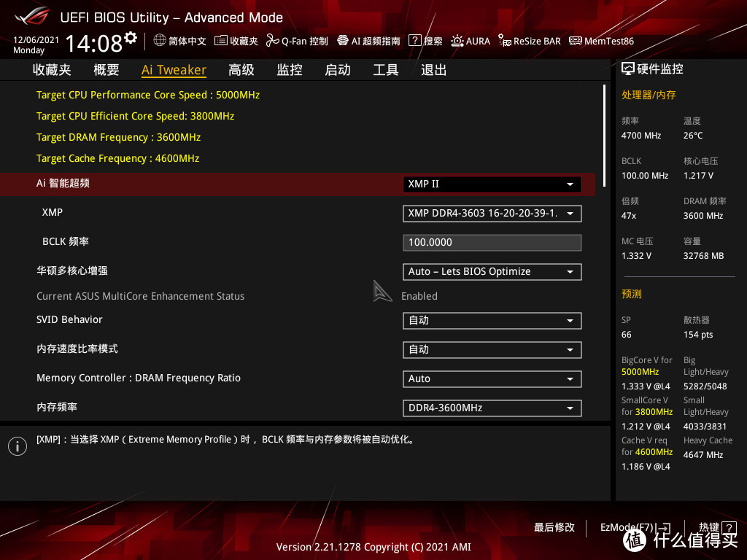Click the 4647 MHz Heavy Cache value

(x=703, y=455)
